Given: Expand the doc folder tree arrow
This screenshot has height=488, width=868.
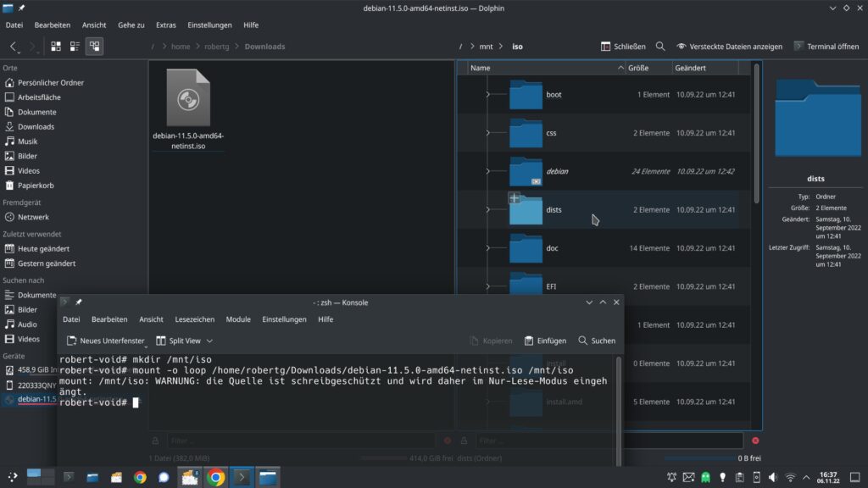Looking at the screenshot, I should point(487,248).
